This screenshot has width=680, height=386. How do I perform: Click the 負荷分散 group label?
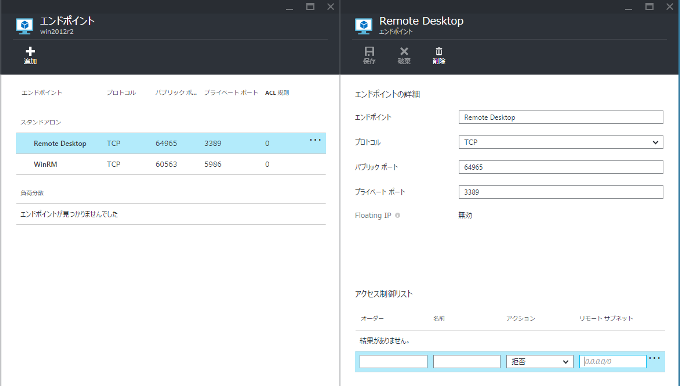(x=32, y=193)
